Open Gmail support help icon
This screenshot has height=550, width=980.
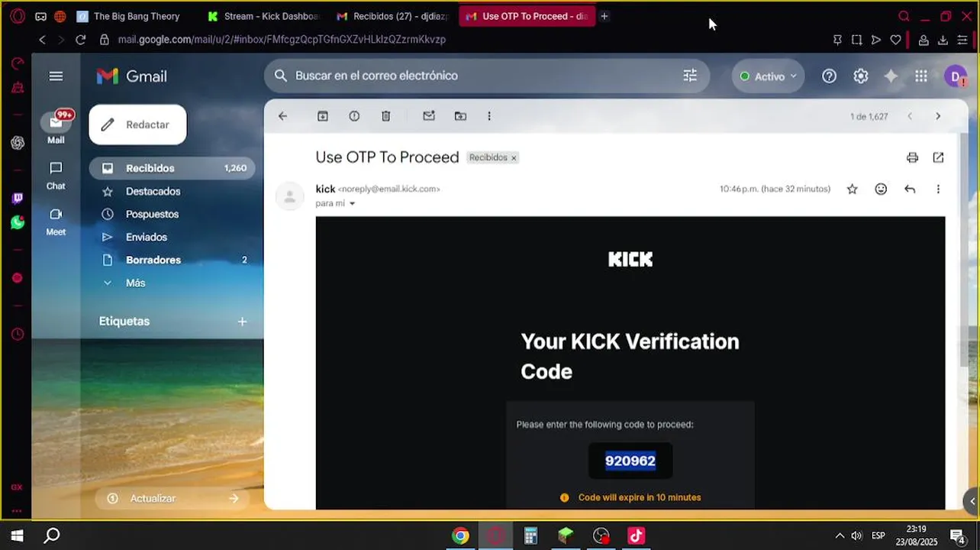(829, 76)
